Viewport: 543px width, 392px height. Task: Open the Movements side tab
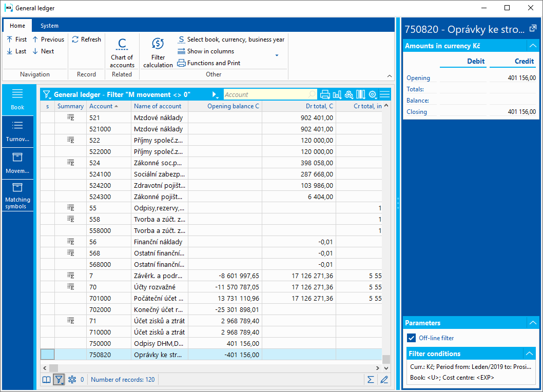(17, 163)
